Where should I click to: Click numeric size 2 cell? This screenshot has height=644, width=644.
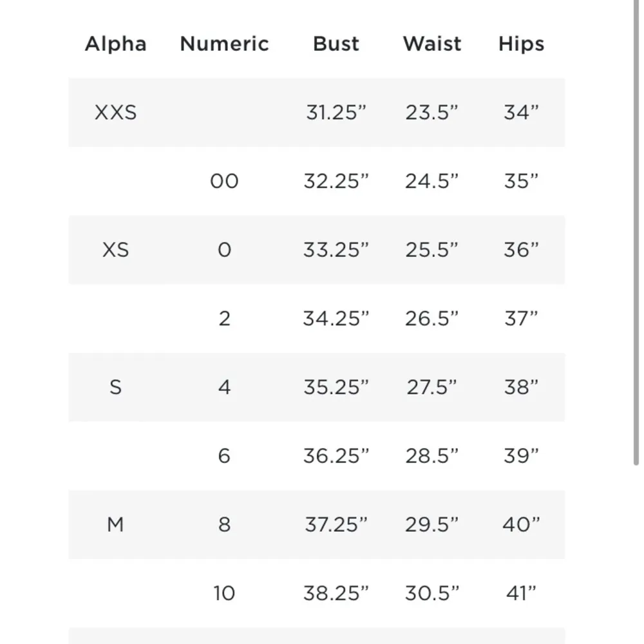coord(224,319)
